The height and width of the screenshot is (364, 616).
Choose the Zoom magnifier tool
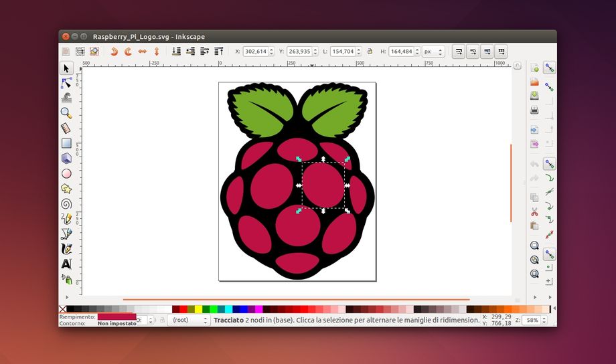click(66, 112)
